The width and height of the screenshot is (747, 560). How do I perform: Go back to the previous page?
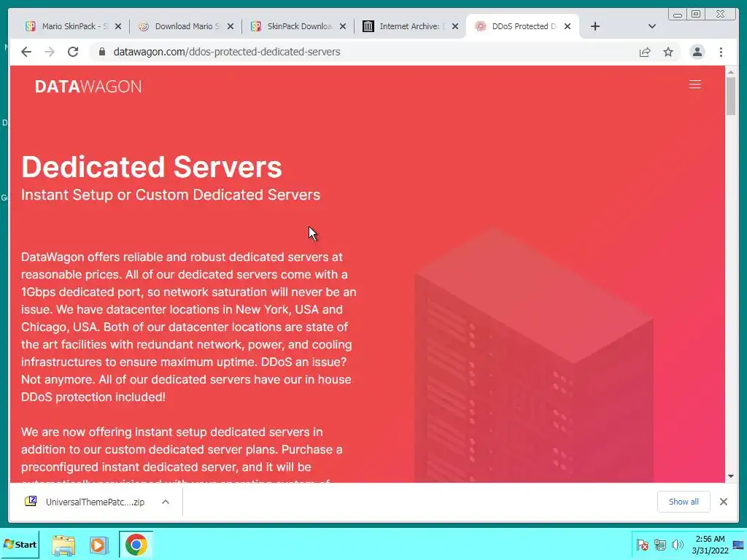26,52
